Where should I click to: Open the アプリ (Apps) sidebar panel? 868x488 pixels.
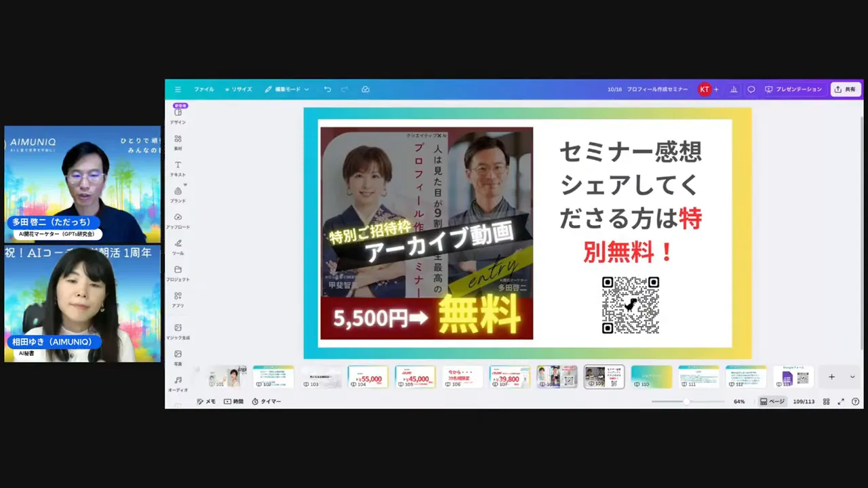pyautogui.click(x=178, y=300)
